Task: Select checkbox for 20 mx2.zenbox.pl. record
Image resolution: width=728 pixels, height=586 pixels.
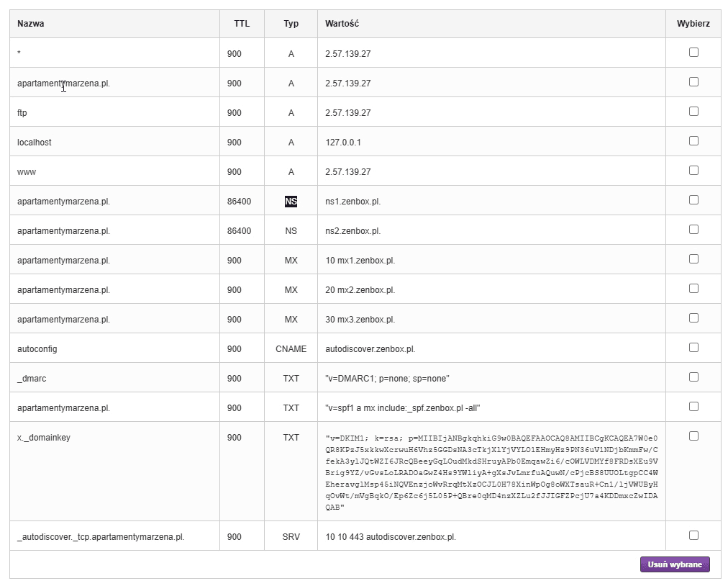Action: point(693,289)
